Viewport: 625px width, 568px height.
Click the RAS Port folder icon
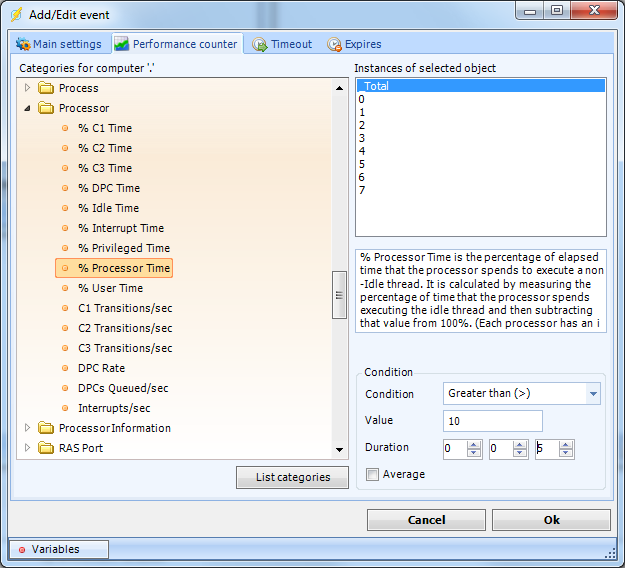coord(46,448)
